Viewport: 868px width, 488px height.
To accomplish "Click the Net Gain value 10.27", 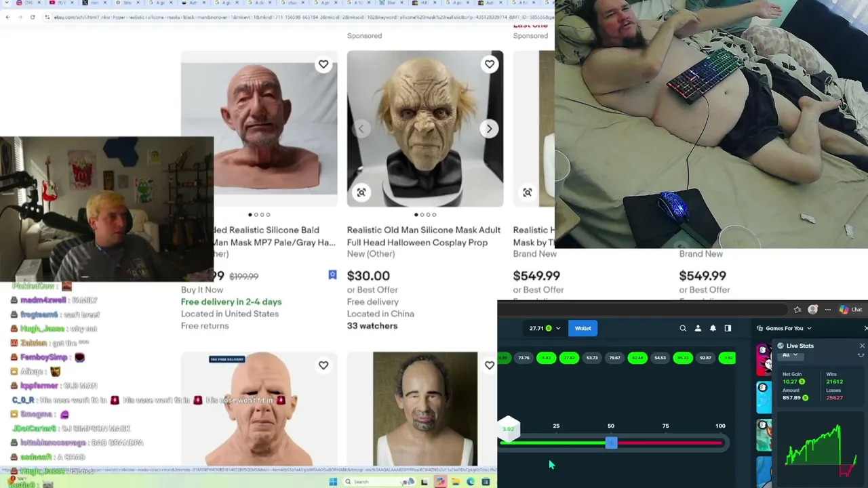I will 790,382.
